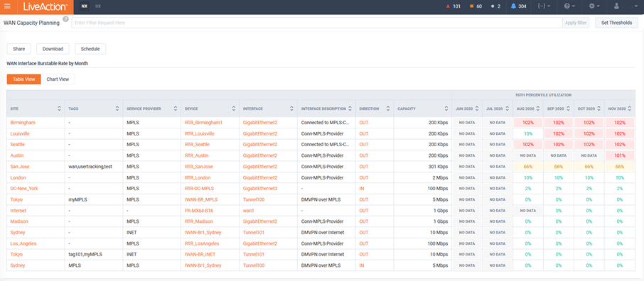Sort by the Oct 2020 column
Screen dimensions: 644x281
599,109
